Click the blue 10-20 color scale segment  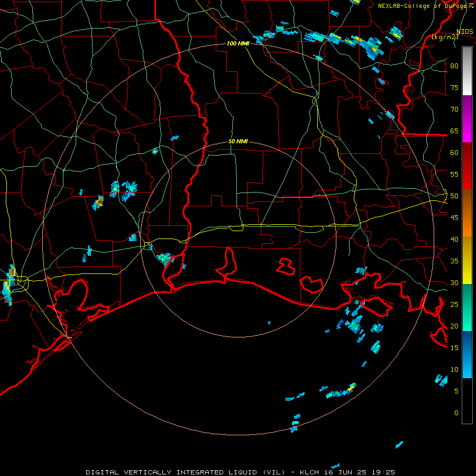(467, 354)
